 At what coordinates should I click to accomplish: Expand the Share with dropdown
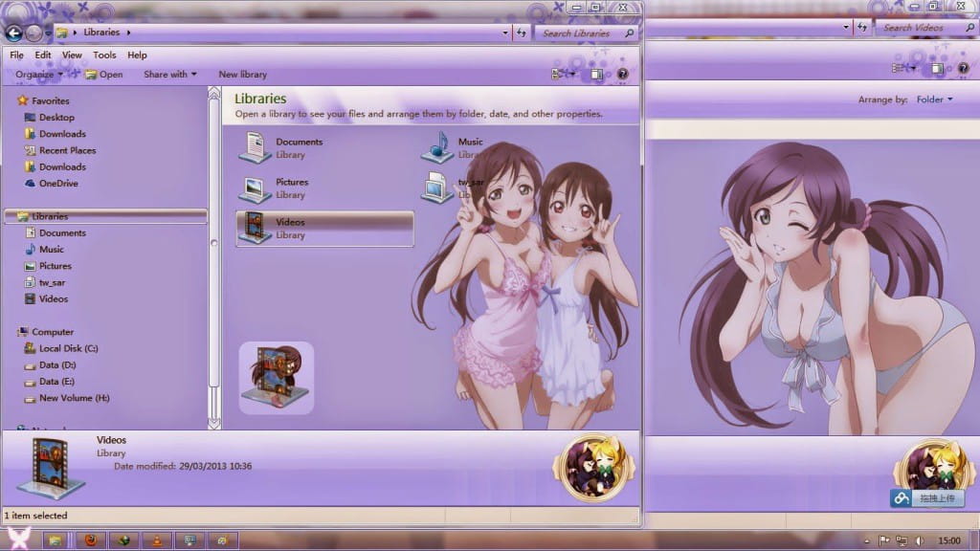169,74
